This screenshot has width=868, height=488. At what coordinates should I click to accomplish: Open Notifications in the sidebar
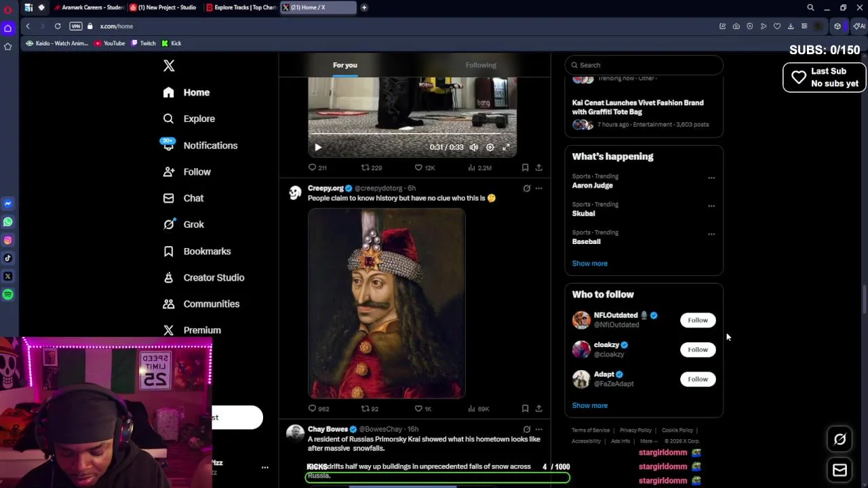pos(200,145)
